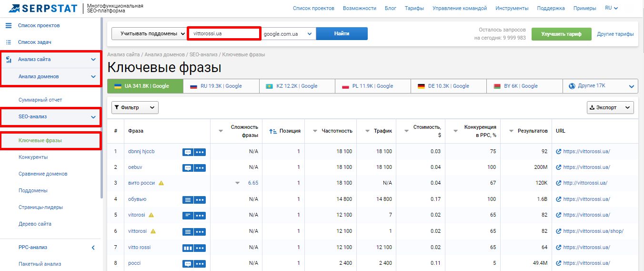Click the Позиция column sort icon
Viewport: 644px width, 271px height.
(273, 131)
